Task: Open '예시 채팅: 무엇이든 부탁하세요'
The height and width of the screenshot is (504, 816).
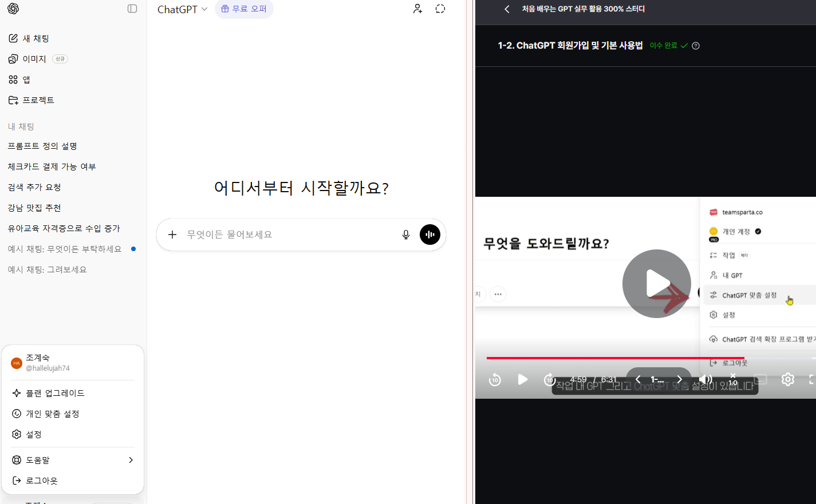Action: [x=65, y=249]
